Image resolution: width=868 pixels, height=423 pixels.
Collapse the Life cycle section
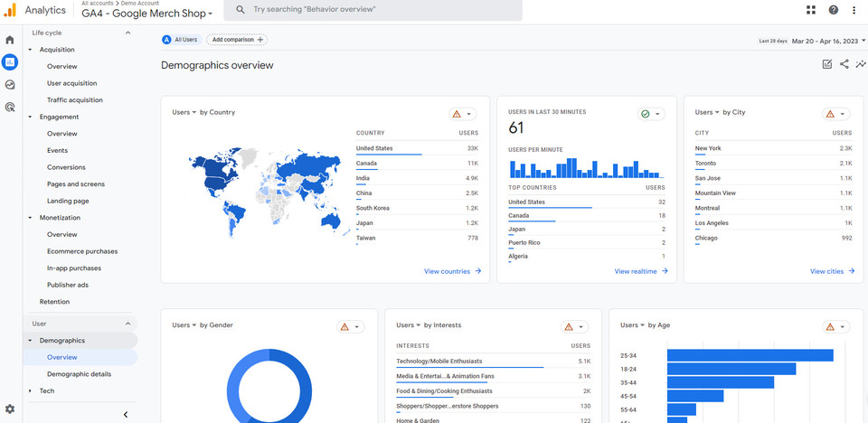(x=127, y=33)
